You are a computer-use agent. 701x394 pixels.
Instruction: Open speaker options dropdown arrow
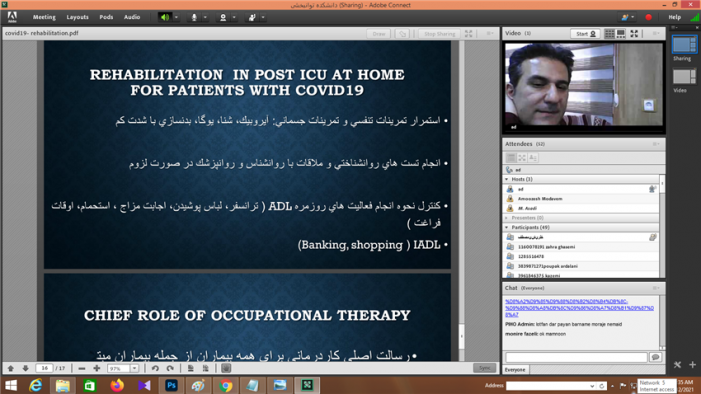click(176, 17)
